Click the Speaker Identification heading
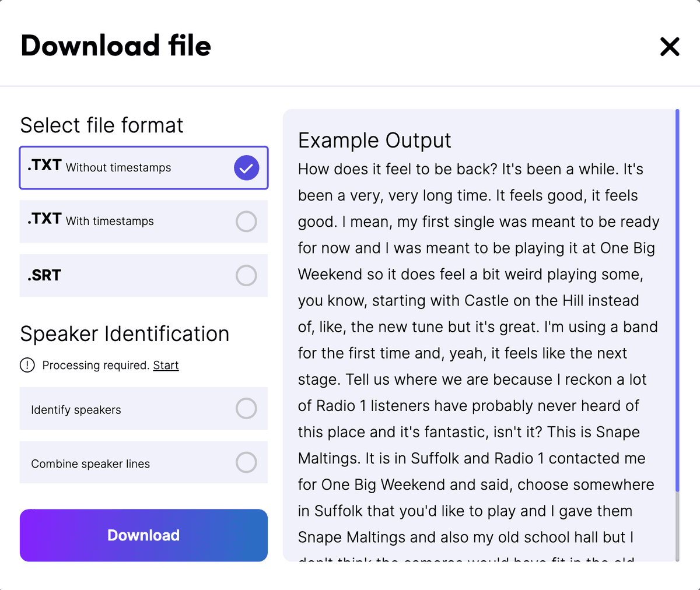The width and height of the screenshot is (700, 590). pos(124,333)
